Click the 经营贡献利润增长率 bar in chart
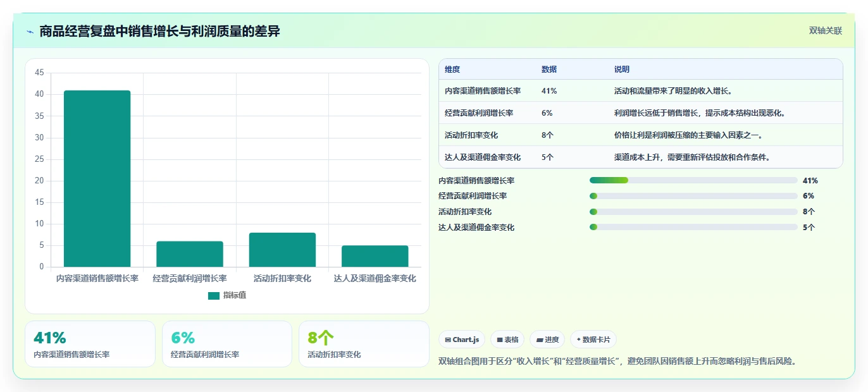This screenshot has height=392, width=868. (x=190, y=254)
